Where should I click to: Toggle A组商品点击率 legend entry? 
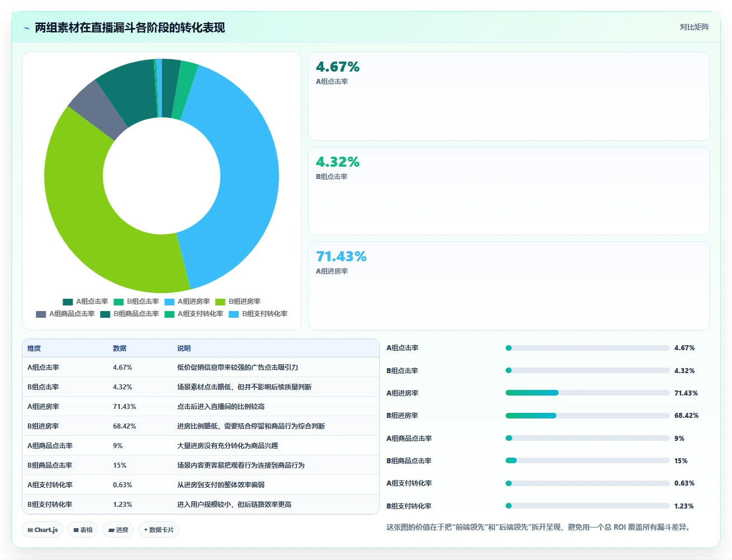click(65, 314)
